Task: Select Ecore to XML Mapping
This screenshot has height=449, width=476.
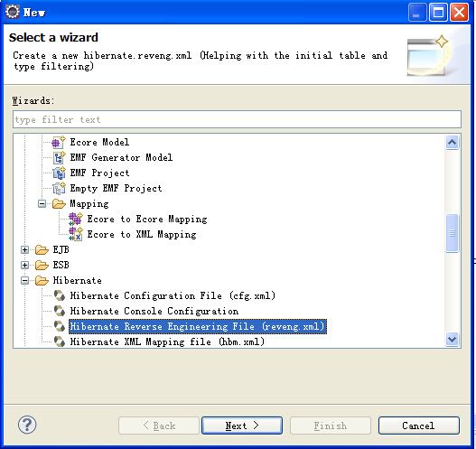Action: coord(142,234)
